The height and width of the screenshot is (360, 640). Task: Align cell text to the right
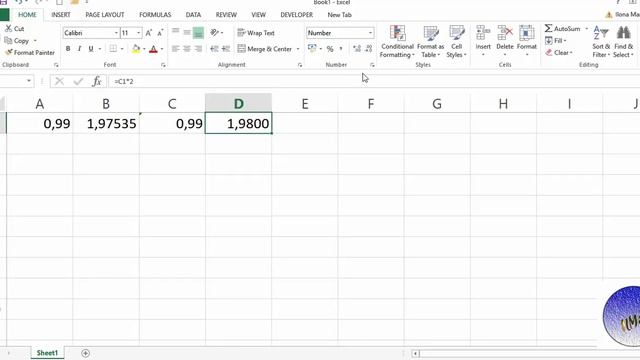198,49
